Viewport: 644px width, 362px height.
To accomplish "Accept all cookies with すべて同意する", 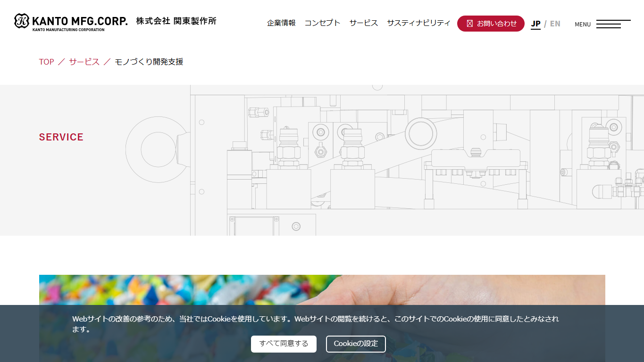I will [x=284, y=344].
